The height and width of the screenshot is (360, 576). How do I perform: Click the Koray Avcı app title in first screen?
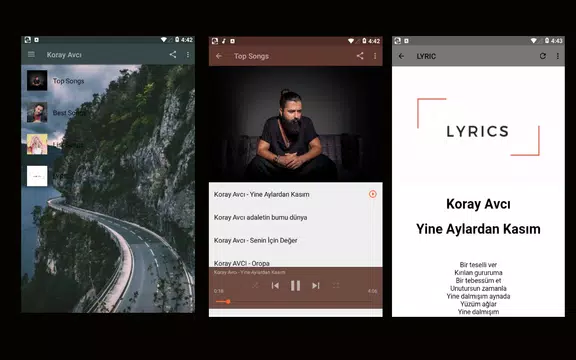click(x=64, y=55)
